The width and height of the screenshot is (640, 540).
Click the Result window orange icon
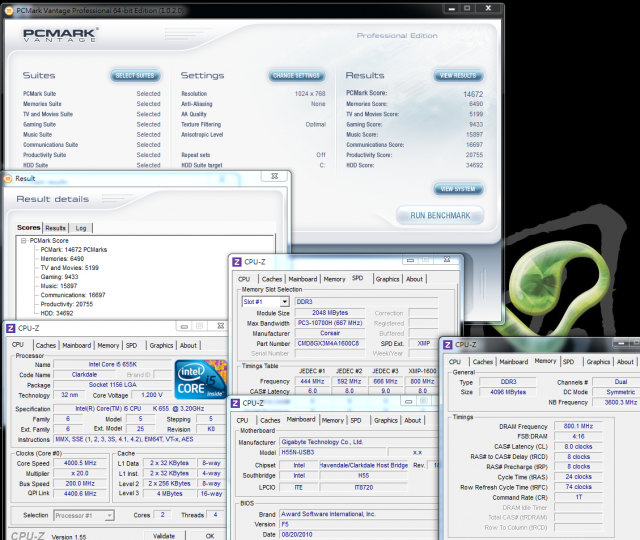(8, 178)
